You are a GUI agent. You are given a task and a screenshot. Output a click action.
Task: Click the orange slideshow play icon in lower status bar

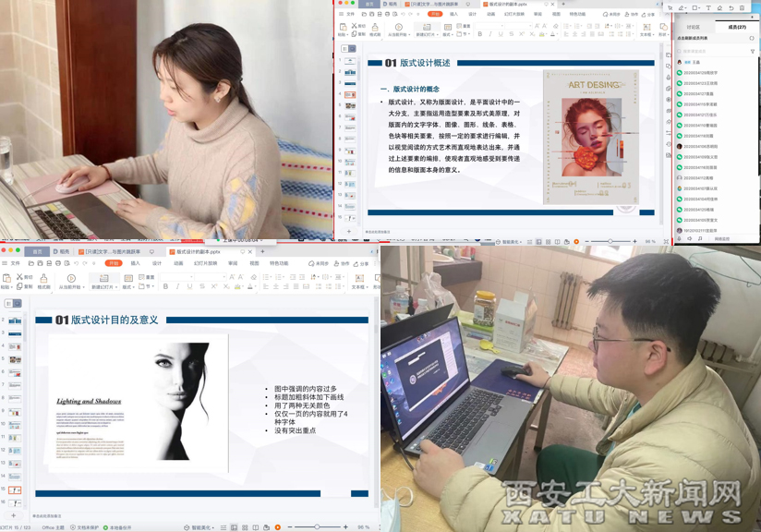click(x=277, y=527)
